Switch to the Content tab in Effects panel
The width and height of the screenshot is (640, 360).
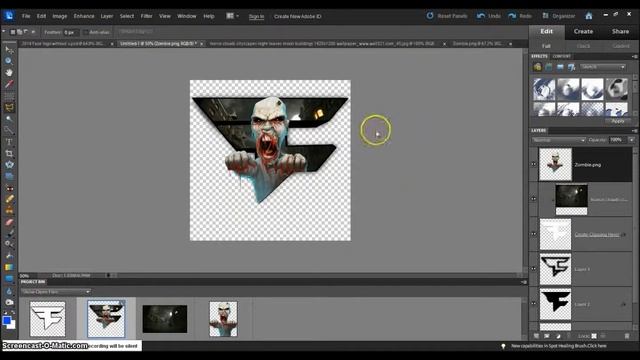click(x=561, y=56)
